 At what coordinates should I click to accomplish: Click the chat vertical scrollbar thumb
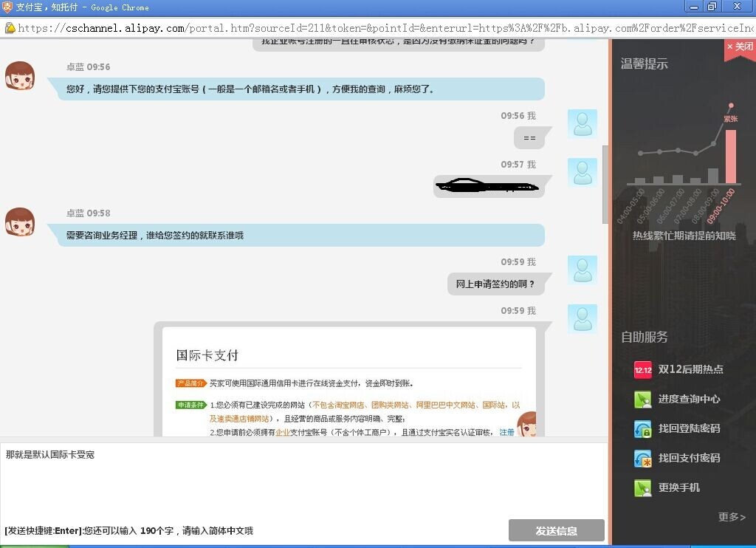(x=605, y=185)
